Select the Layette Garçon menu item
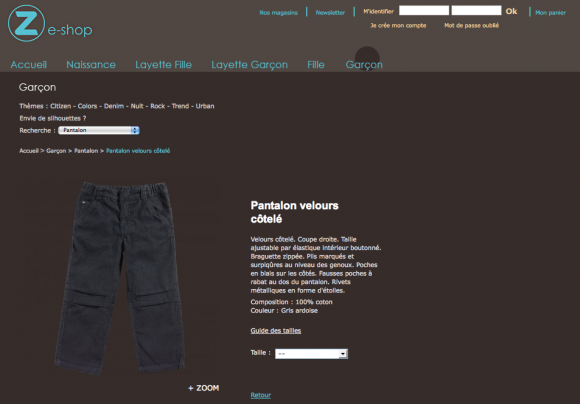 pos(249,65)
